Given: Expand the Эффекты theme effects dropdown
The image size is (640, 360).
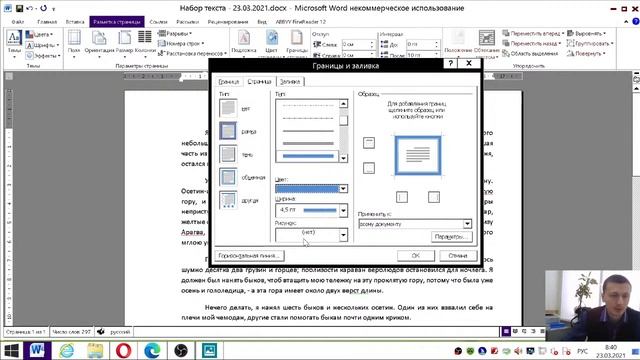Looking at the screenshot, I should [x=43, y=56].
